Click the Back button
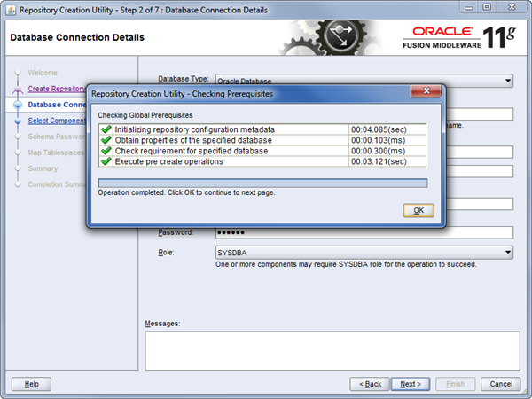This screenshot has width=532, height=399. (370, 384)
